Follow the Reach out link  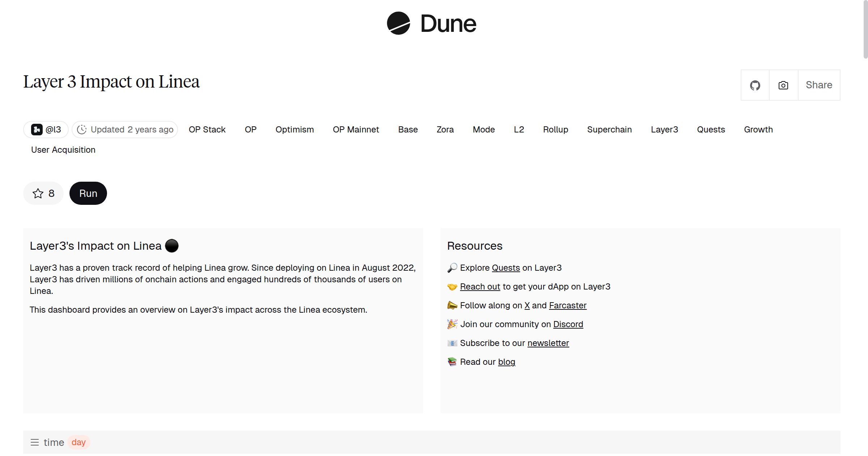coord(480,287)
